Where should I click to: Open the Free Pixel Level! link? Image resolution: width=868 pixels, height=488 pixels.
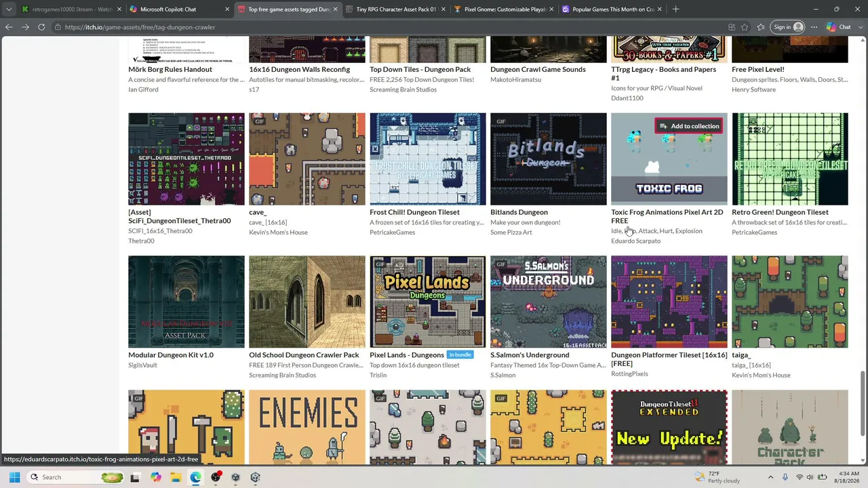(x=758, y=69)
